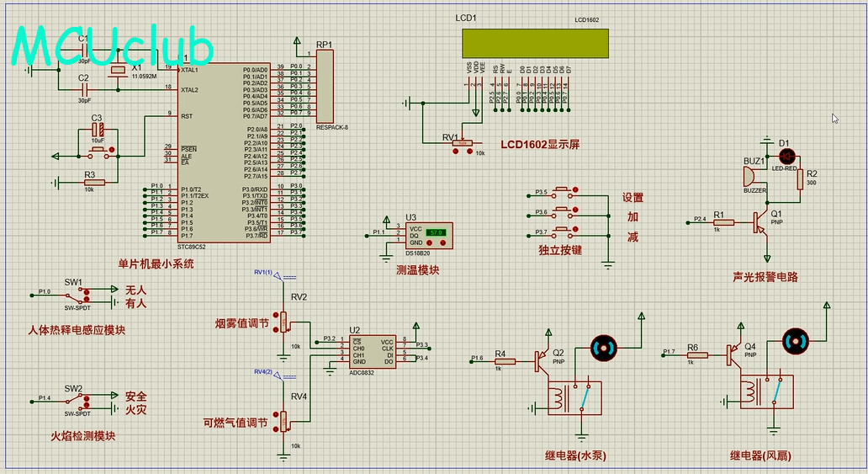Screen dimensions: 868x474
Task: Select the DS18B20 temperature sensor U3
Action: click(429, 237)
